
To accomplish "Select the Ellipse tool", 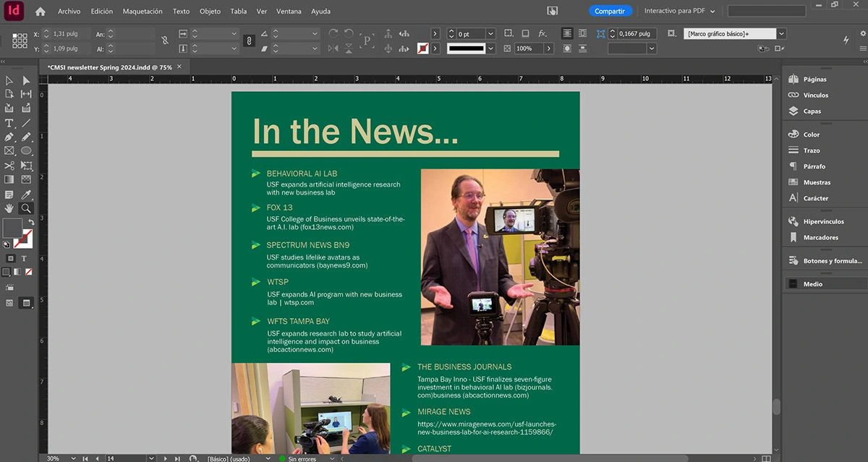I will click(x=26, y=150).
